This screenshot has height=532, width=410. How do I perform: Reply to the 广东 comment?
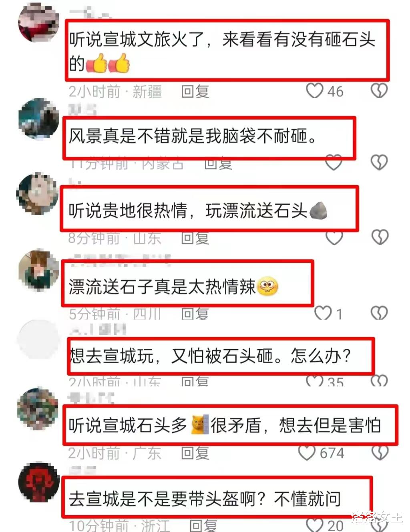(x=195, y=453)
